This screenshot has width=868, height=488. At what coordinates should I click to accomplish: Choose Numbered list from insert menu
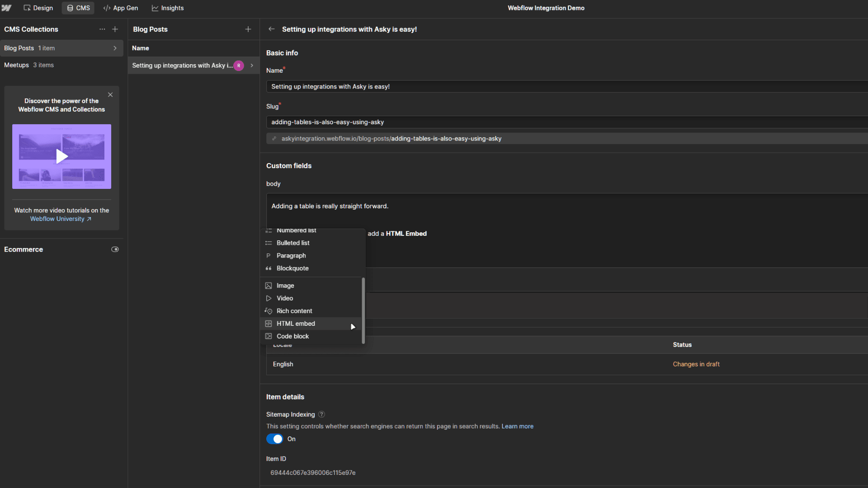(311, 230)
